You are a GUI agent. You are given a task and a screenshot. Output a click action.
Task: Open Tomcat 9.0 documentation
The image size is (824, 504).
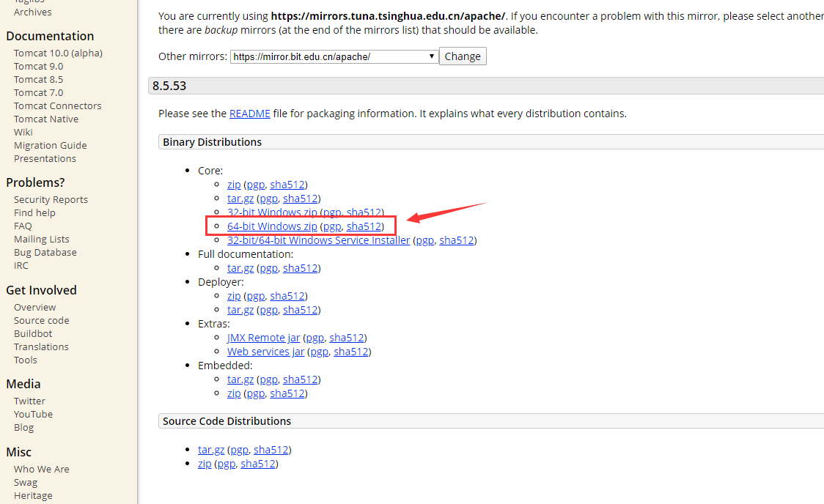pyautogui.click(x=38, y=66)
